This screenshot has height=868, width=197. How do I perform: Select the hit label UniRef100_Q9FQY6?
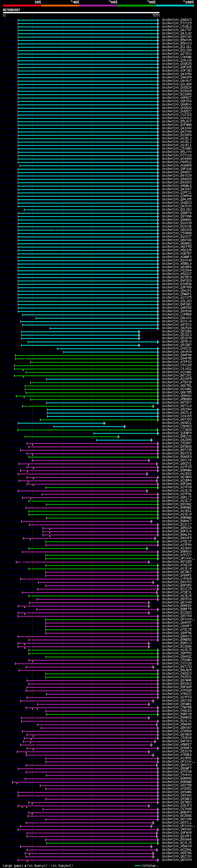(177, 101)
